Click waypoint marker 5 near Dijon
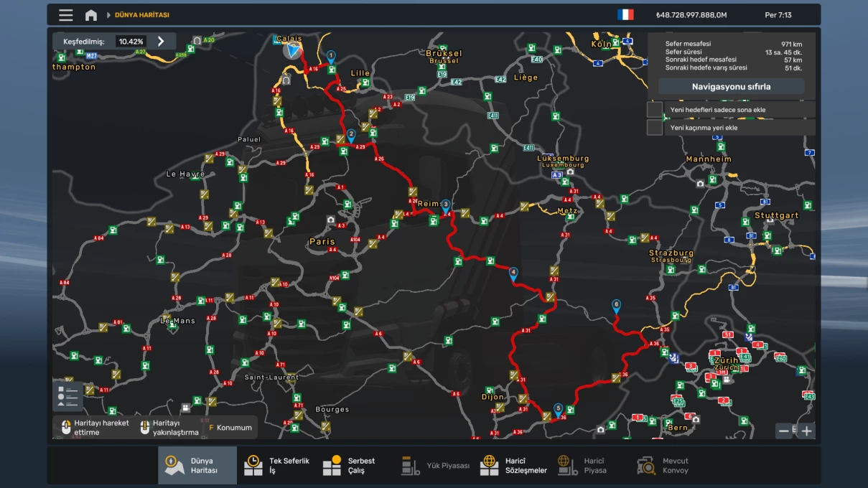 coord(558,410)
